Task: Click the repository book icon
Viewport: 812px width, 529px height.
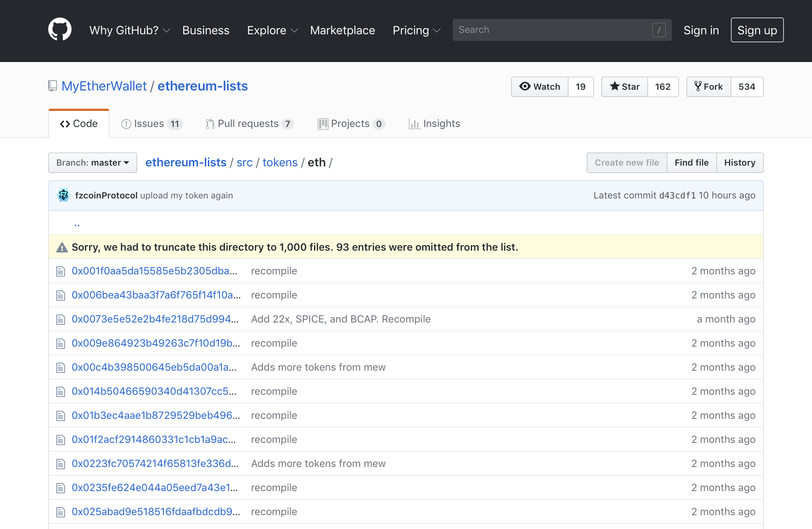Action: point(53,86)
